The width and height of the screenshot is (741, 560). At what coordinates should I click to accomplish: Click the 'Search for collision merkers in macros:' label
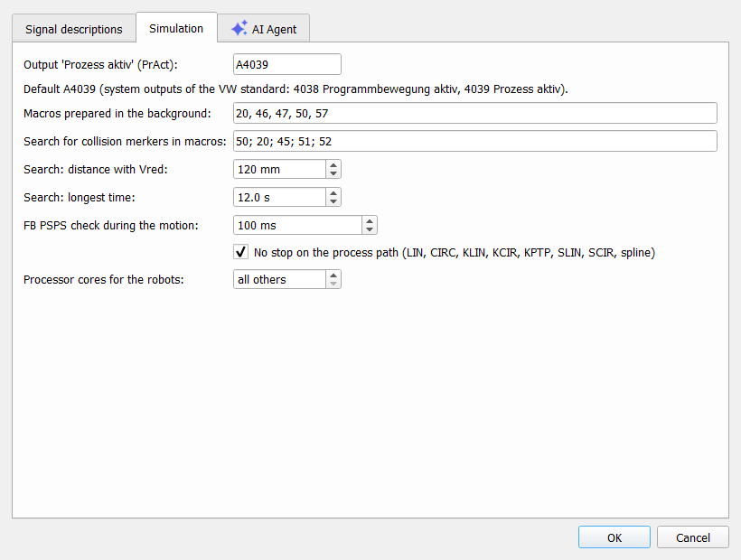125,141
